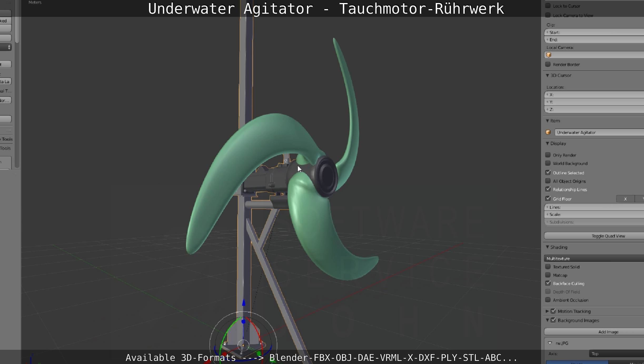Edit 3D Cursor Y location field
This screenshot has height=364, width=644.
(594, 102)
